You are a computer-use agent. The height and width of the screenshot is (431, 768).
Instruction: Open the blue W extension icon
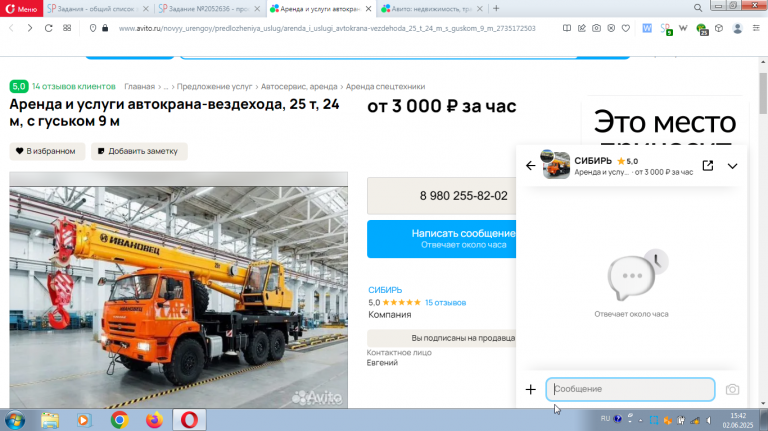[647, 28]
